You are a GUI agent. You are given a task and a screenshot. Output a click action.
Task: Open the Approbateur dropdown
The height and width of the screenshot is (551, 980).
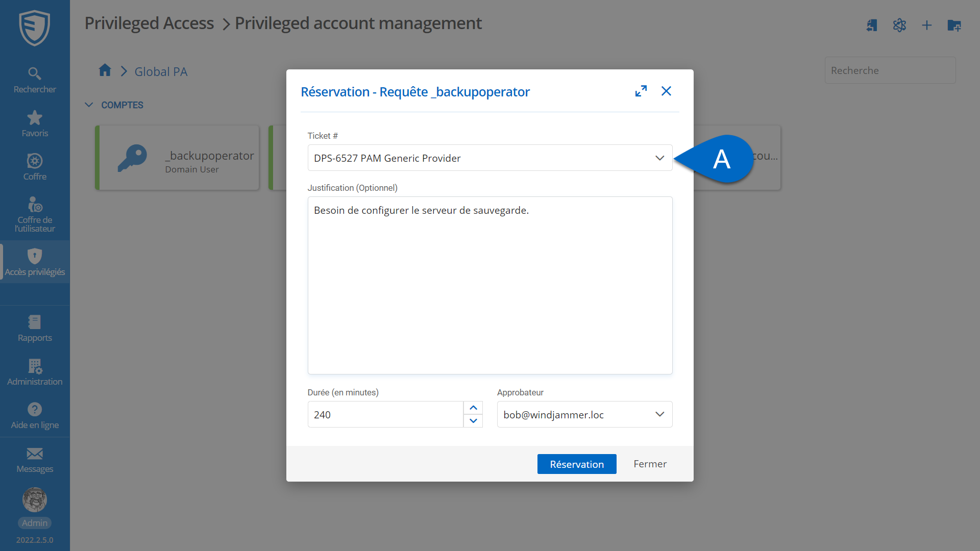(659, 414)
